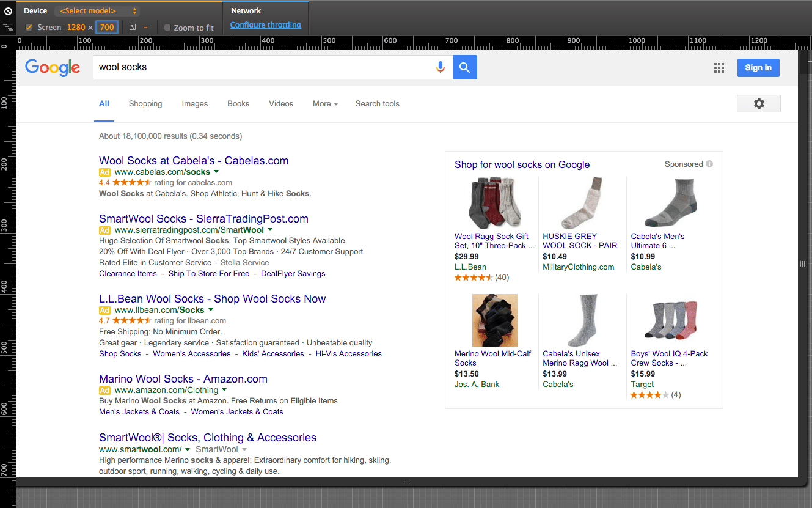Open the Merino Wool Mid-Calf Socks image
Image resolution: width=812 pixels, height=508 pixels.
[494, 320]
